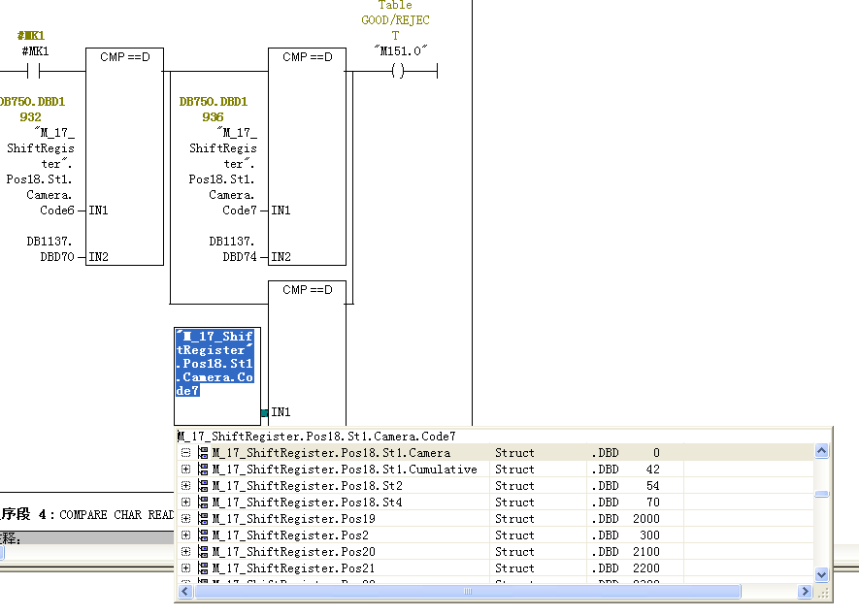
Task: Click struct icon beside ShiftRegister.Pos2 row
Action: (x=203, y=535)
